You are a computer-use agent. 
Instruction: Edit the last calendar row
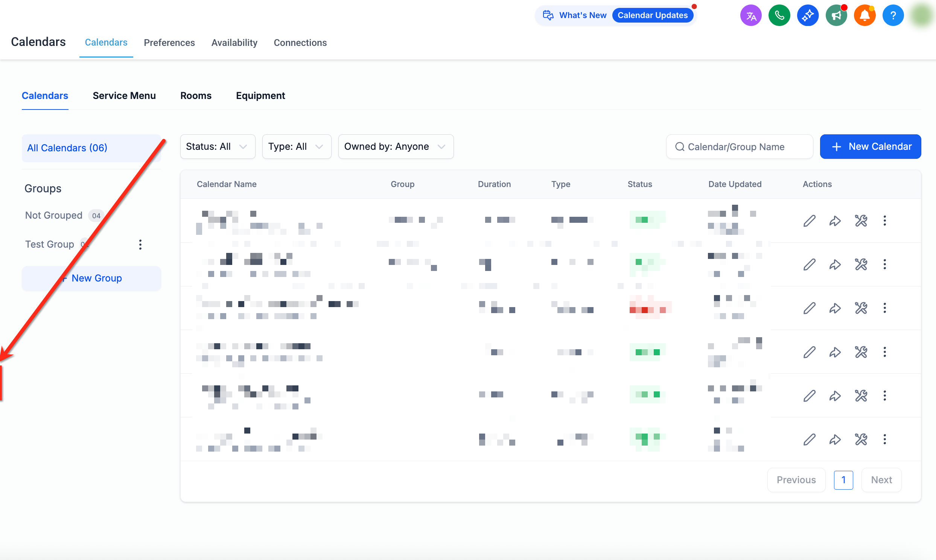[x=809, y=439]
